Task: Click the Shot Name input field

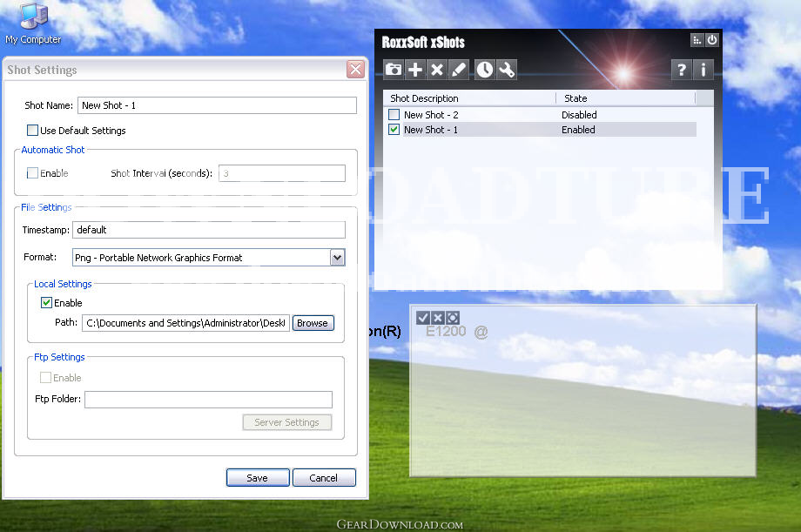Action: coord(217,105)
